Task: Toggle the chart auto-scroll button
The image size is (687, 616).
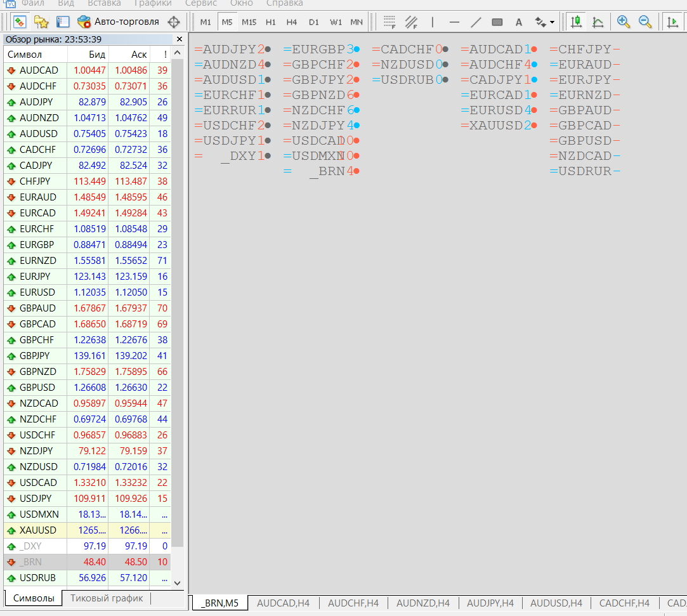Action: [x=672, y=22]
